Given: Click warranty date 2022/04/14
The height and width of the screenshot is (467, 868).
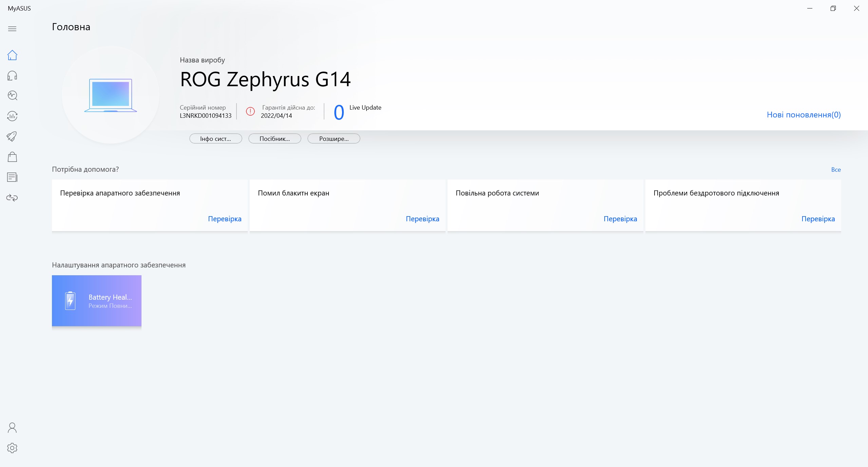Looking at the screenshot, I should pos(276,116).
